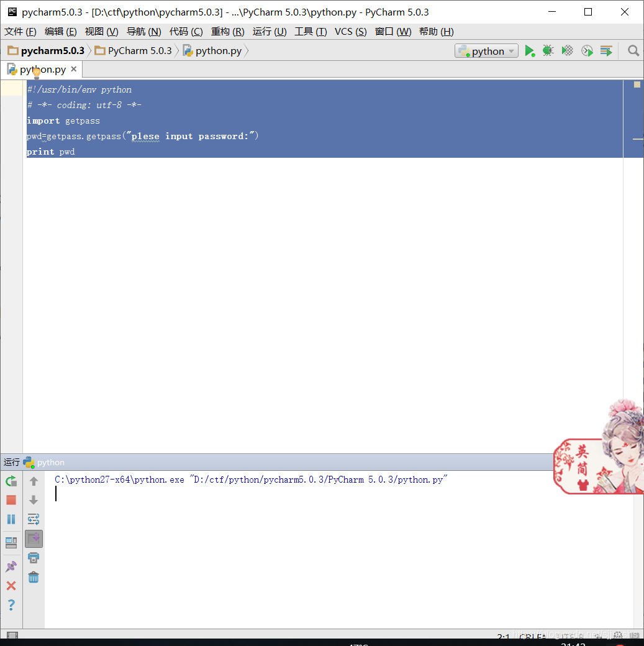Open the python run configuration dropdown
644x646 pixels.
(486, 51)
